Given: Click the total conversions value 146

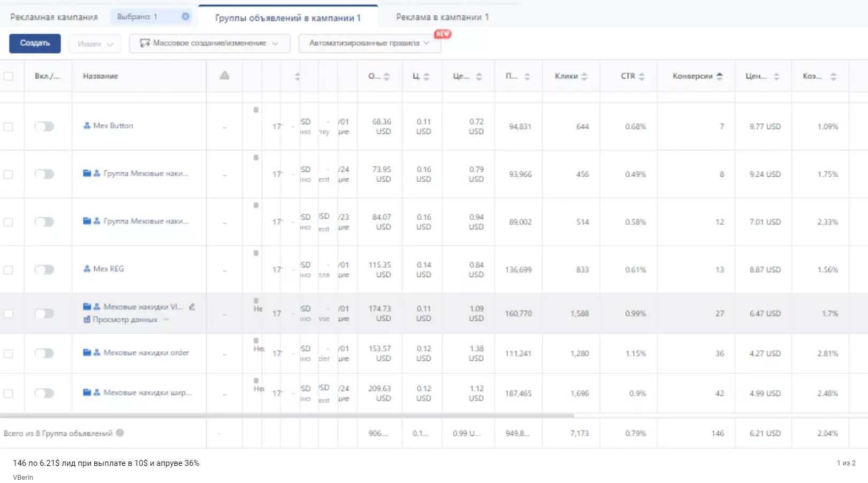Looking at the screenshot, I should pyautogui.click(x=718, y=433).
